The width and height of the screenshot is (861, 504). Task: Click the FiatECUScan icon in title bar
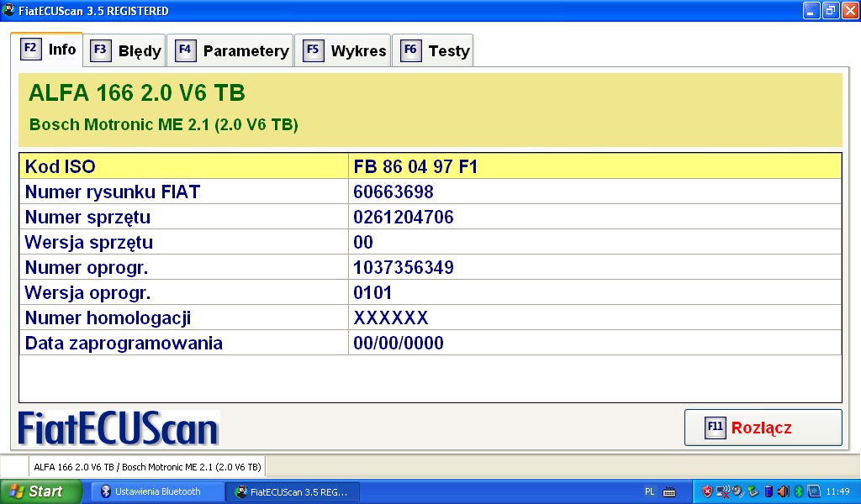8,10
